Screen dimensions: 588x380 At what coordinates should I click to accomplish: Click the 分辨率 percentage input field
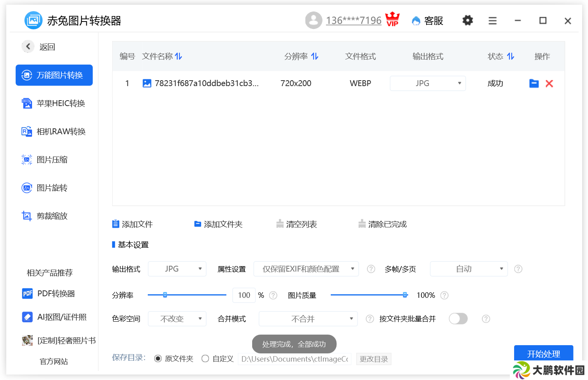tap(244, 295)
